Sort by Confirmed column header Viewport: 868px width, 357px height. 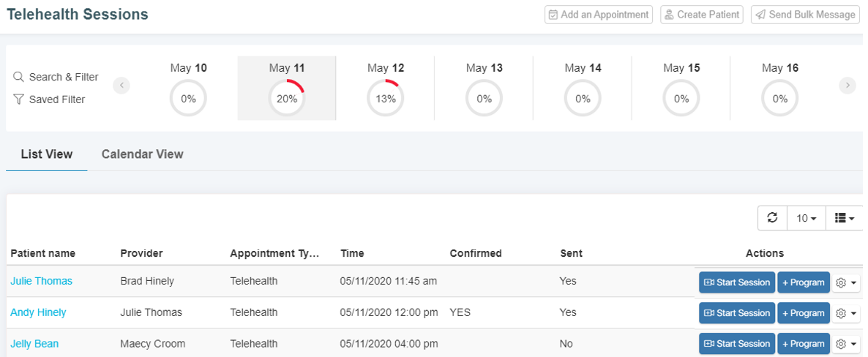point(476,254)
